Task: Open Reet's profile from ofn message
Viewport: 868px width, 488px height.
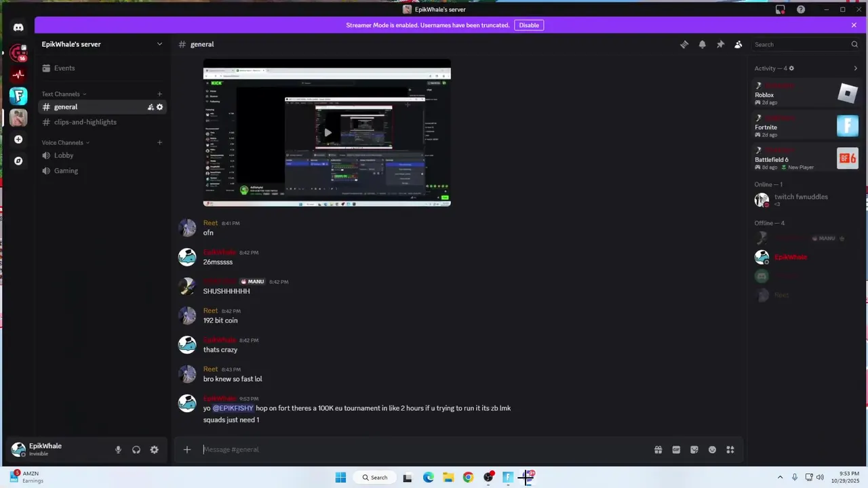Action: tap(210, 223)
